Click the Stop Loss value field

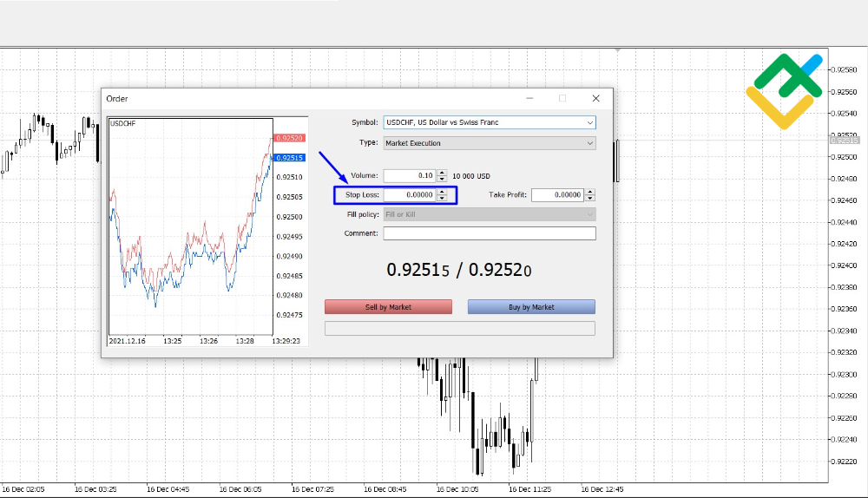(x=410, y=194)
